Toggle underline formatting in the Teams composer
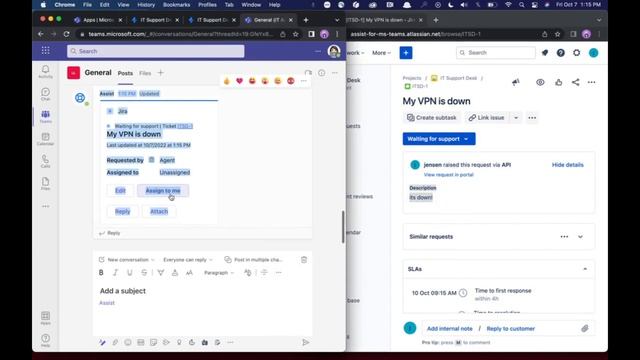 tap(129, 273)
